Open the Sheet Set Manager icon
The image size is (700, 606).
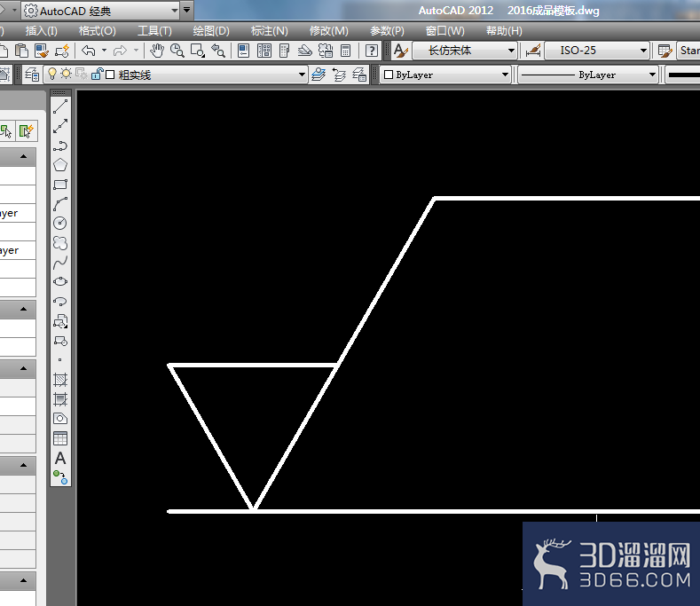[x=305, y=51]
